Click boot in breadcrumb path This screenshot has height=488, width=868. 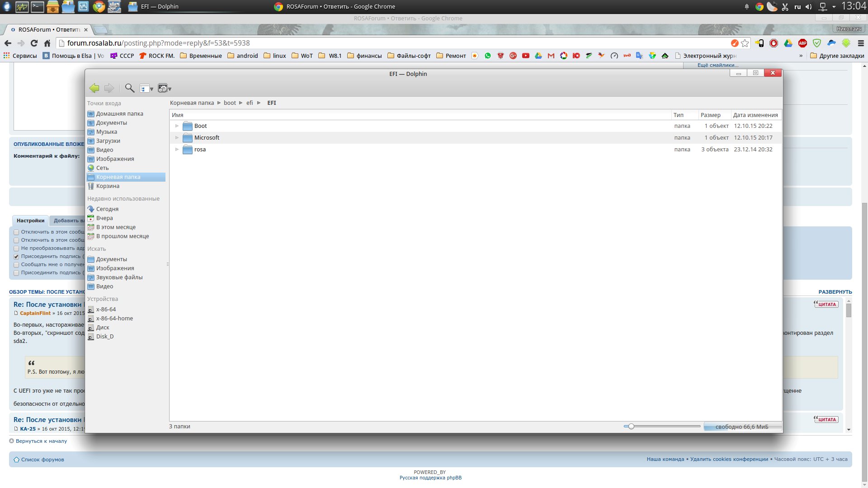pyautogui.click(x=230, y=103)
